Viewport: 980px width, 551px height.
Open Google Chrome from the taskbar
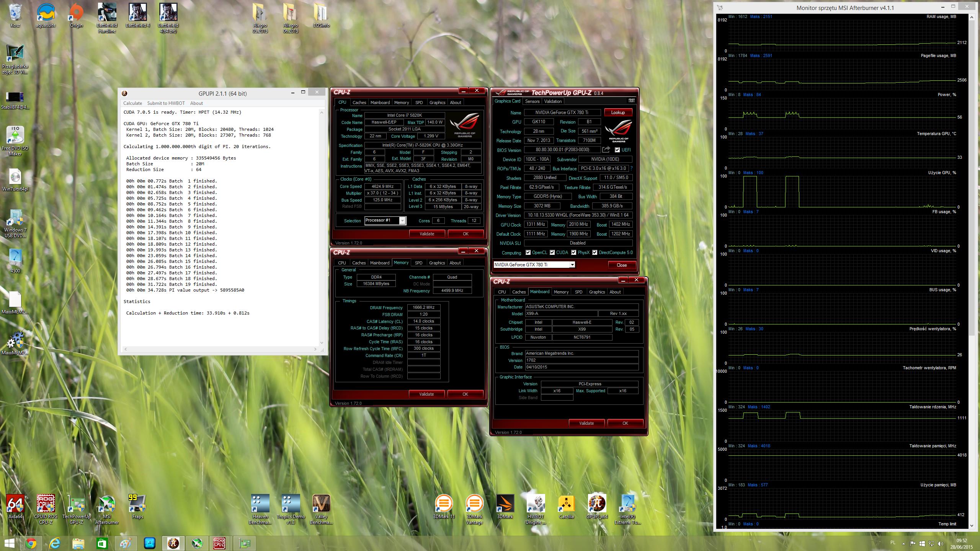coord(31,543)
